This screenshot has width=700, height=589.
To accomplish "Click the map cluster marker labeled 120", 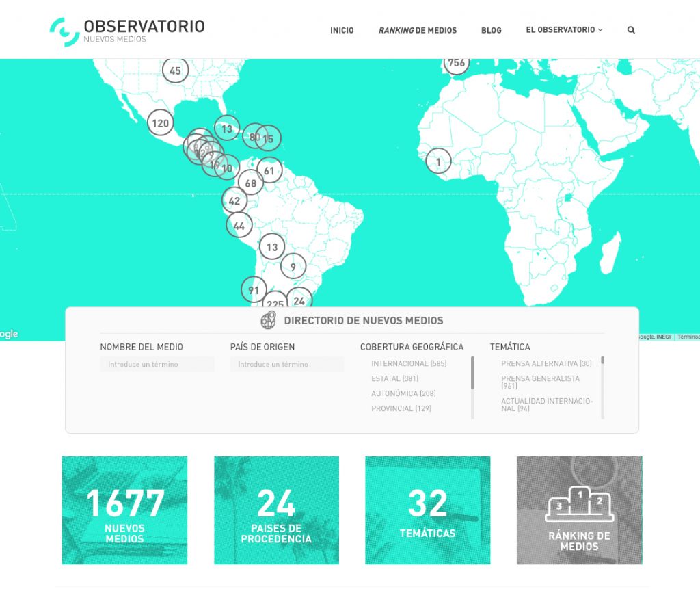I will (160, 123).
